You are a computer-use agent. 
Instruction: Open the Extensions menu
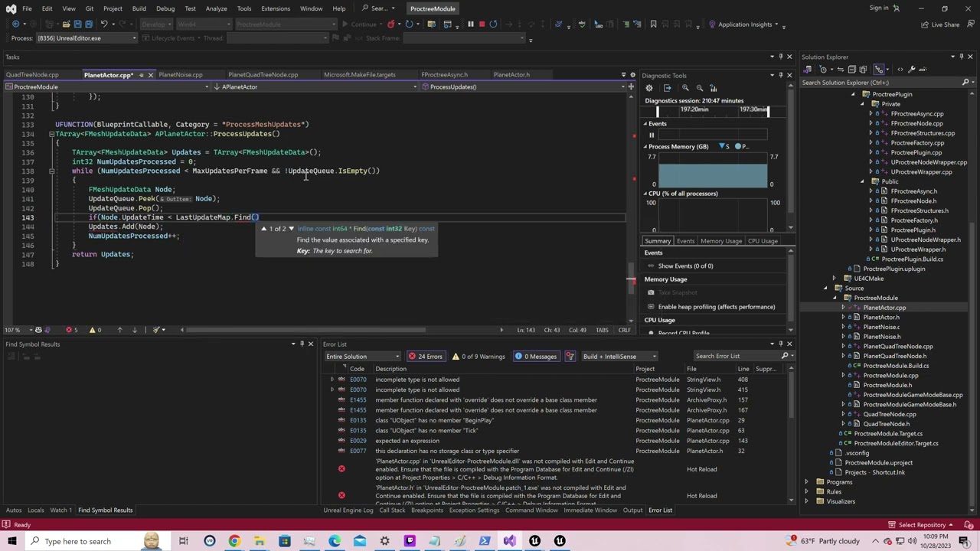276,8
